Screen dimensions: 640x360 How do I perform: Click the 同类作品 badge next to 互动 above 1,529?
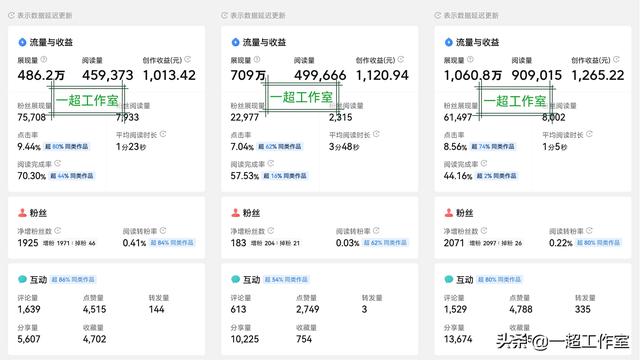500,280
